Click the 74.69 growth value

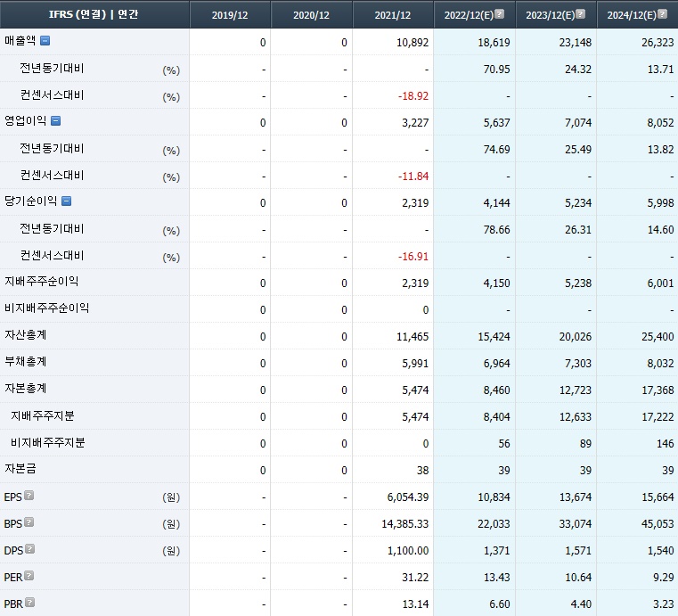pyautogui.click(x=497, y=150)
